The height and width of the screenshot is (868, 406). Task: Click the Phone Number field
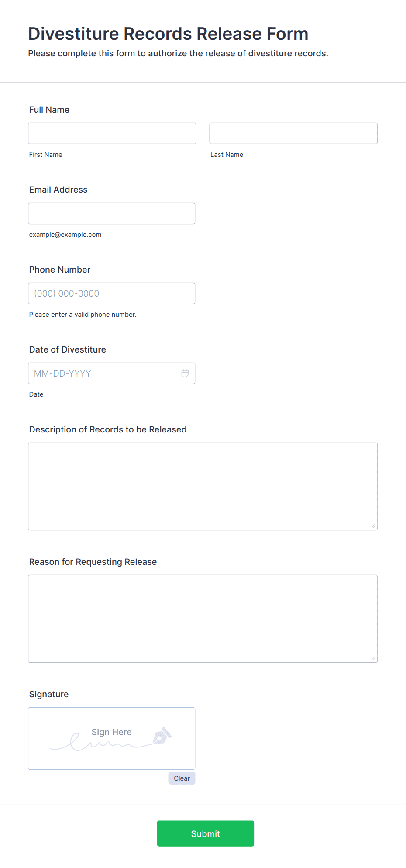point(112,293)
